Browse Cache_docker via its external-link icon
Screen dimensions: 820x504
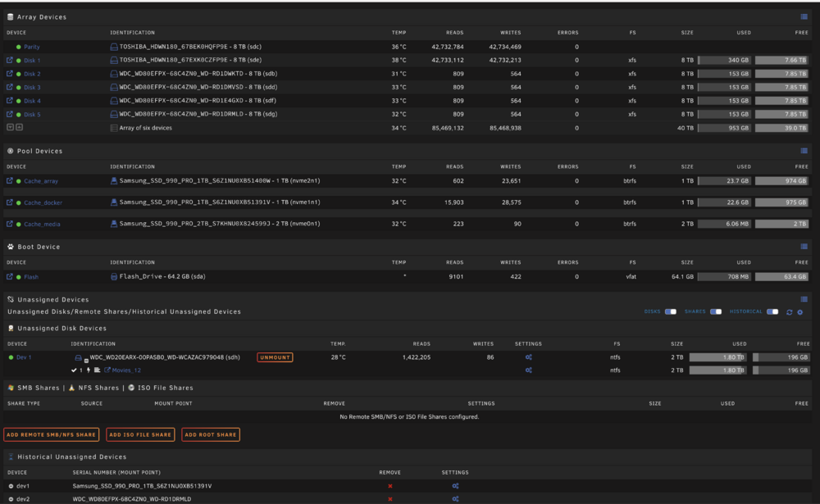click(9, 202)
